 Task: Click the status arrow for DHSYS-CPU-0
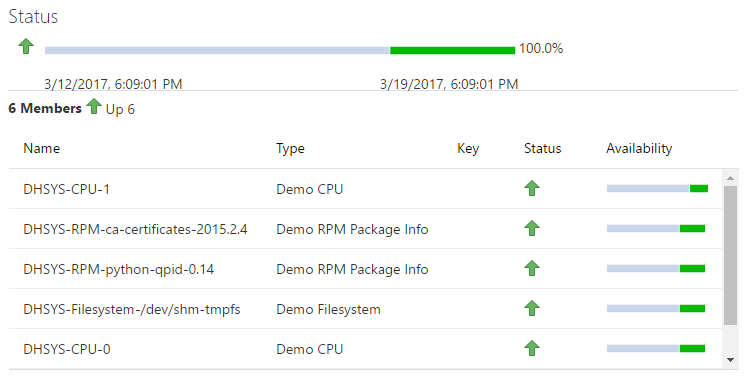tap(532, 349)
